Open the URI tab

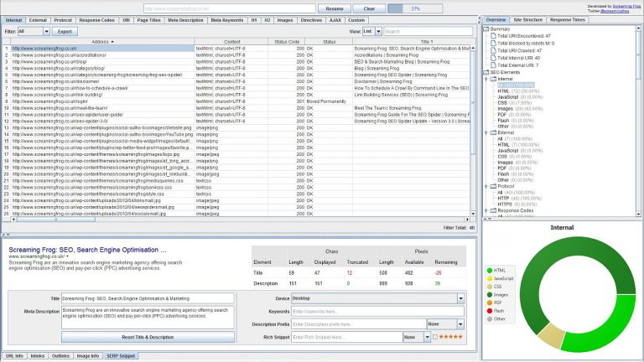[126, 20]
